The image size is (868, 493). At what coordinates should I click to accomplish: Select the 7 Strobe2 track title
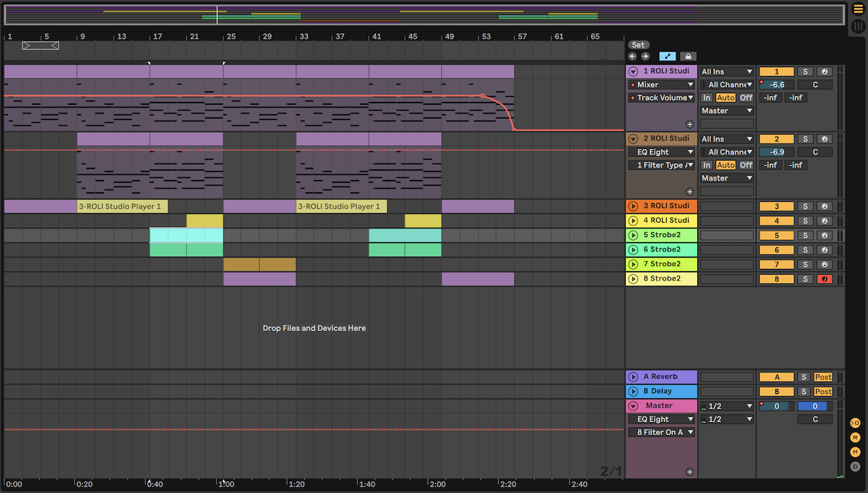click(x=661, y=264)
